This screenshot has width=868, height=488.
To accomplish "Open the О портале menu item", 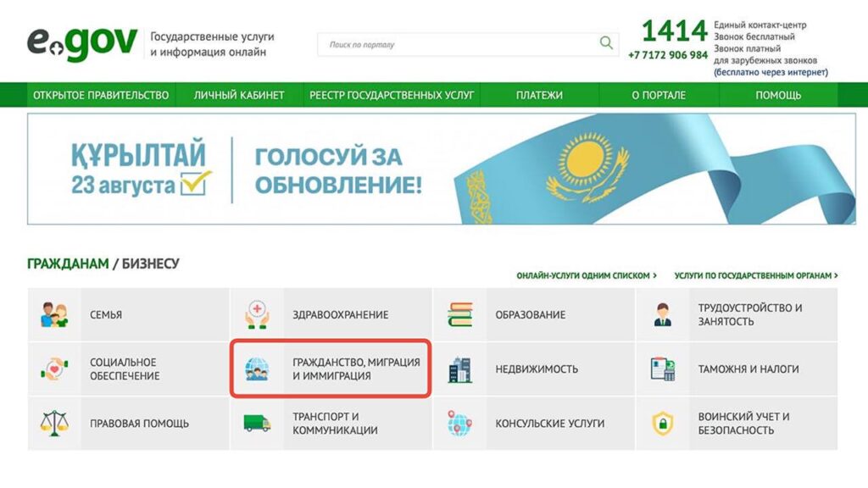I will coord(659,95).
